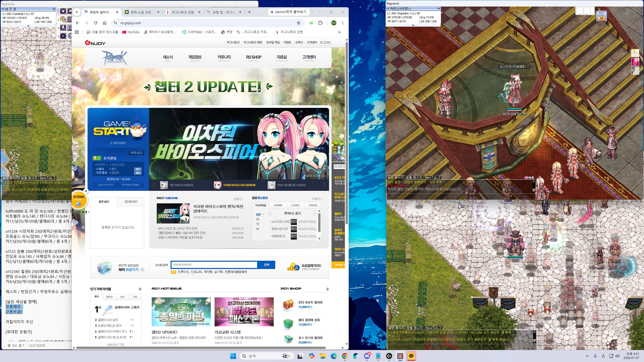Open the Chrome bookmarks apps grid icon
Viewport: 644px width, 362px height.
pos(77,32)
